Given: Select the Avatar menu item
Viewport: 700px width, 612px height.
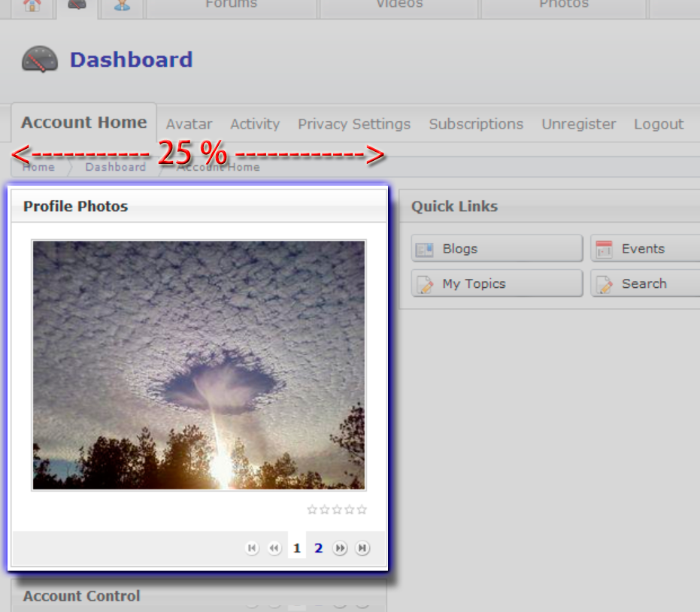Looking at the screenshot, I should 189,124.
